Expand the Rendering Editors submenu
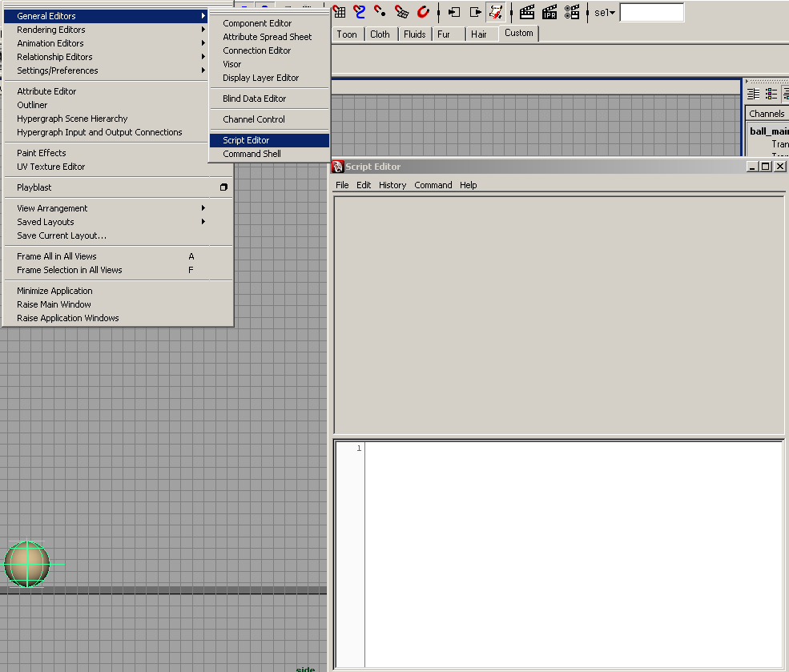This screenshot has height=672, width=789. point(106,30)
